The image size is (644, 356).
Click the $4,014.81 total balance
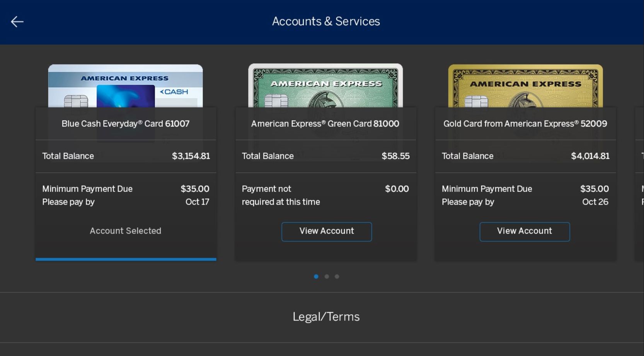(x=590, y=156)
